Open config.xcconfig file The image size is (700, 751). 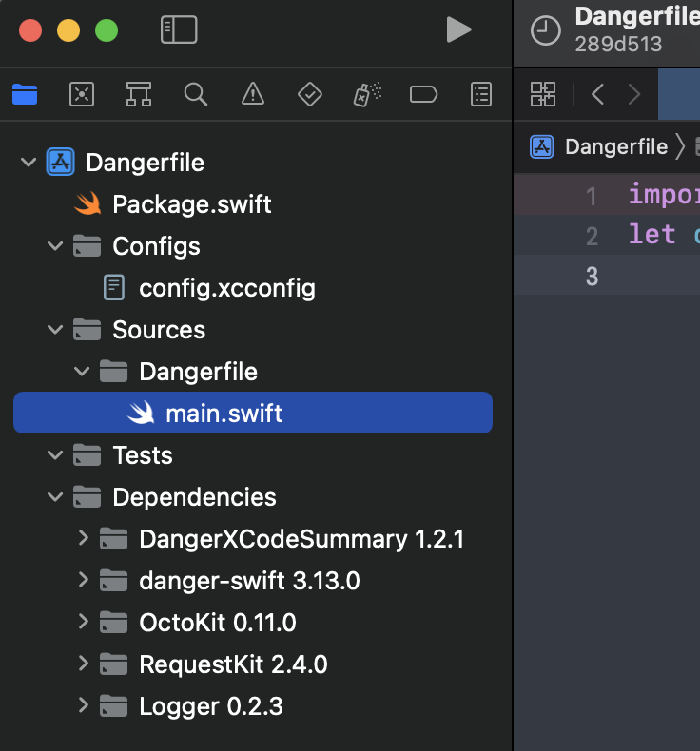[226, 288]
